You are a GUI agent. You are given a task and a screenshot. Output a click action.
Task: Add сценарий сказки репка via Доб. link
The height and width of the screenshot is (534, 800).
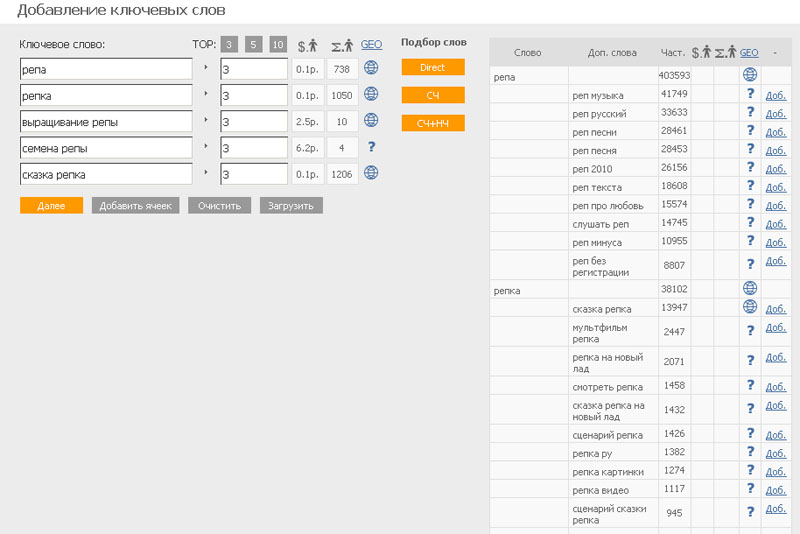pos(776,508)
